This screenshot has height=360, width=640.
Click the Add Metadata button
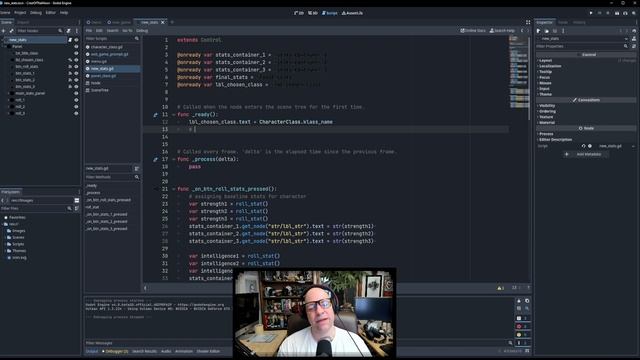point(586,154)
